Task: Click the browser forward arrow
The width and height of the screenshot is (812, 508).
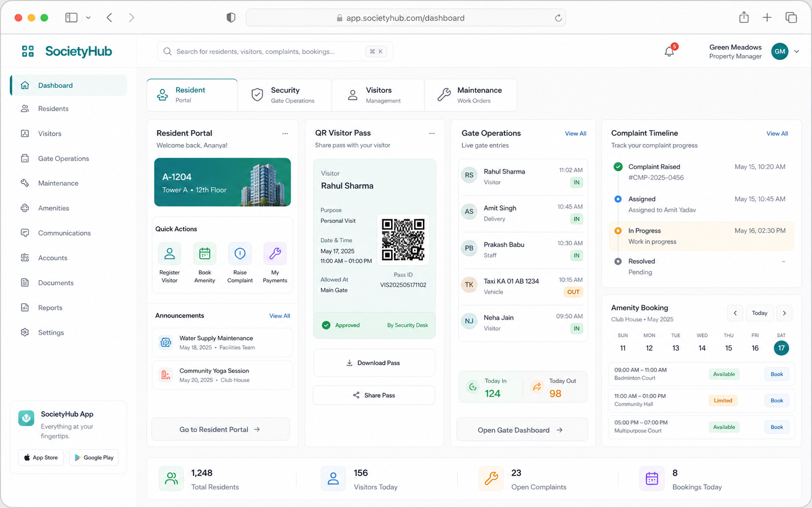Action: point(132,17)
